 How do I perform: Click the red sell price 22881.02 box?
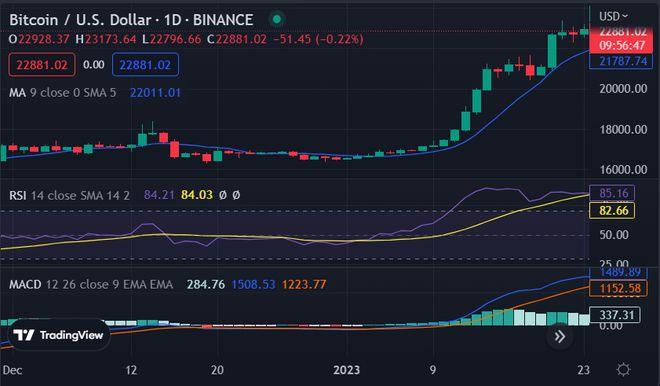coord(42,65)
